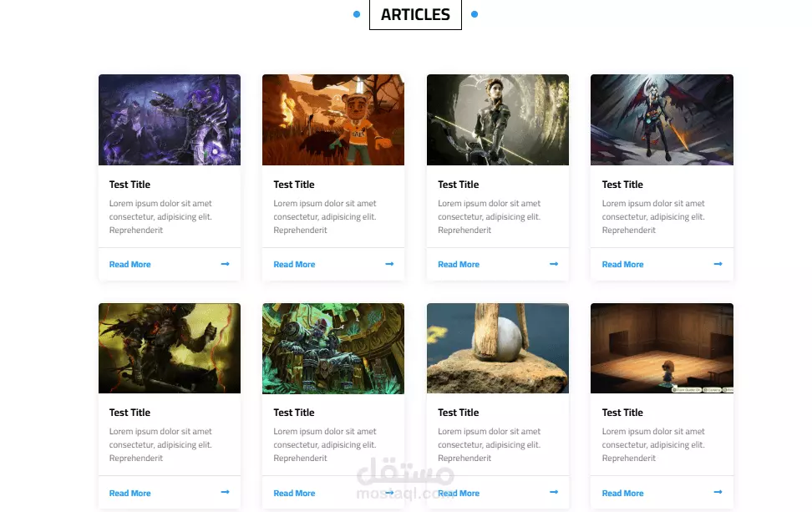Click the ARTICLES section heading box
This screenshot has height=512, width=812.
[x=415, y=14]
